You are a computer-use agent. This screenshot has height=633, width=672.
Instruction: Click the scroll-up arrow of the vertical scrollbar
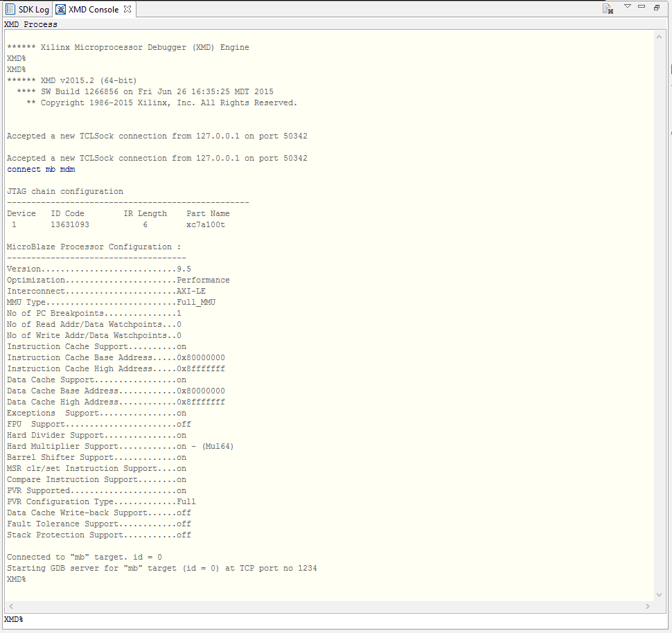pyautogui.click(x=659, y=35)
